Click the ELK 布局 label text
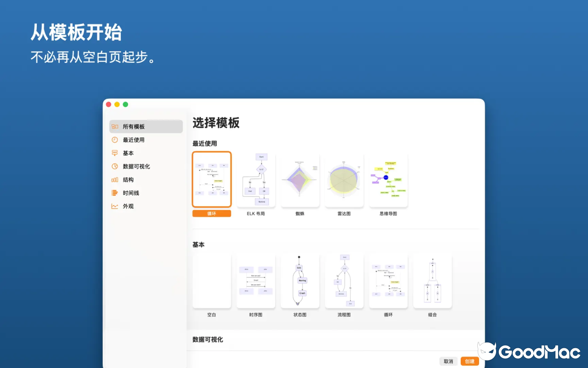The image size is (588, 368). 256,213
